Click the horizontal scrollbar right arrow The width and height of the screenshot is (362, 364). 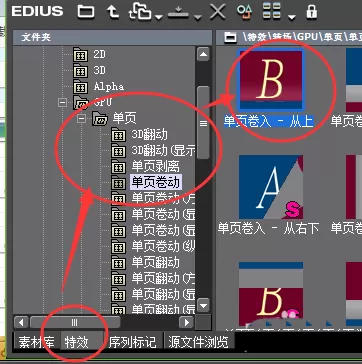pyautogui.click(x=186, y=322)
